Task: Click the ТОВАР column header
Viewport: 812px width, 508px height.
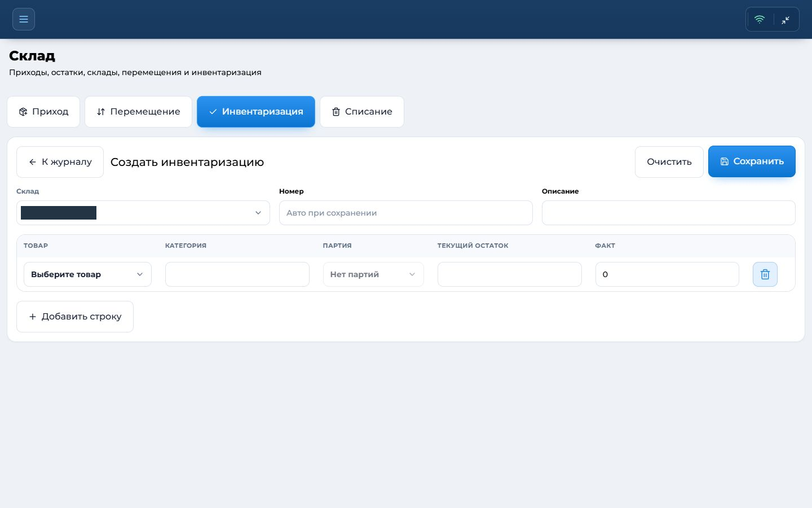Action: (x=36, y=246)
